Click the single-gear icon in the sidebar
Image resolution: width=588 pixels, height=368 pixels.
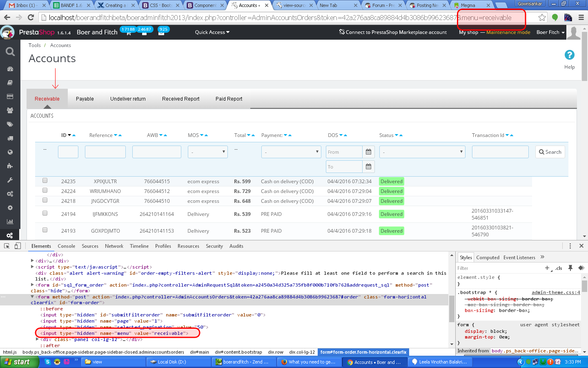pos(10,208)
